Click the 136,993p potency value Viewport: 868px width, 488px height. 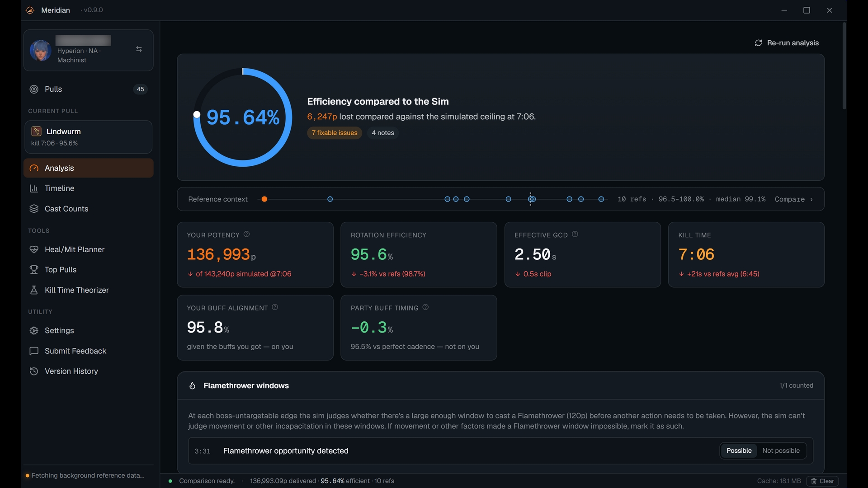click(x=222, y=254)
